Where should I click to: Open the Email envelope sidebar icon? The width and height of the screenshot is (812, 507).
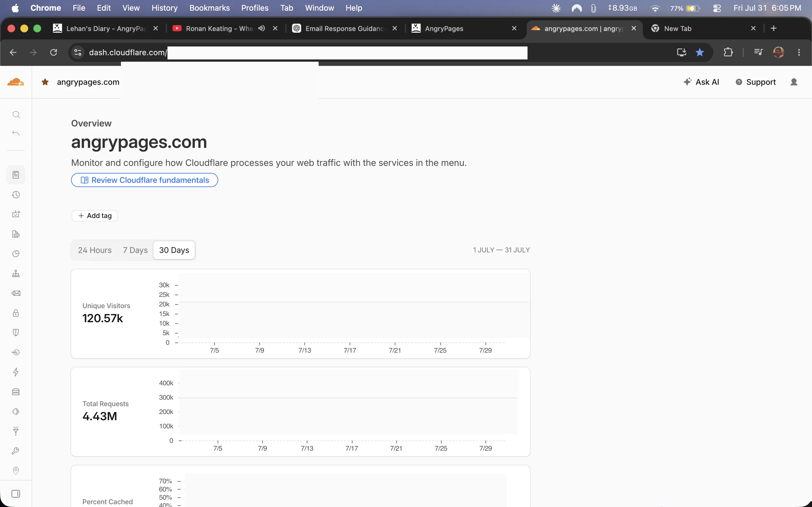(16, 293)
